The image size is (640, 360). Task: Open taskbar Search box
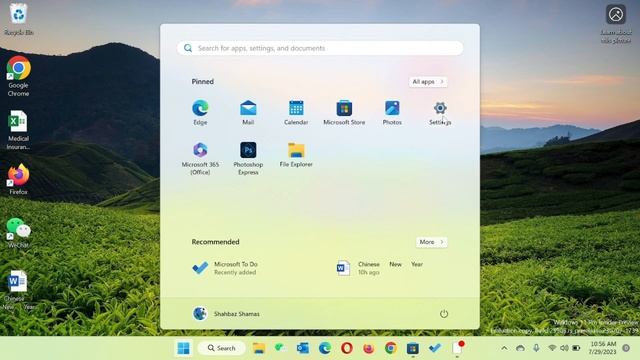222,348
